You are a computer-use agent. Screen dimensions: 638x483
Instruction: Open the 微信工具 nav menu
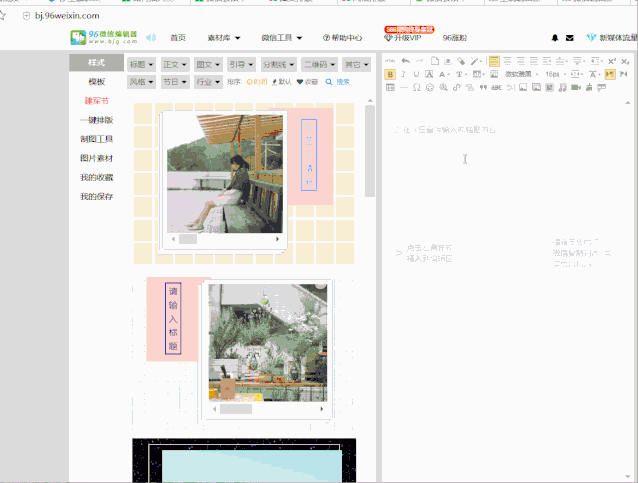pos(282,38)
